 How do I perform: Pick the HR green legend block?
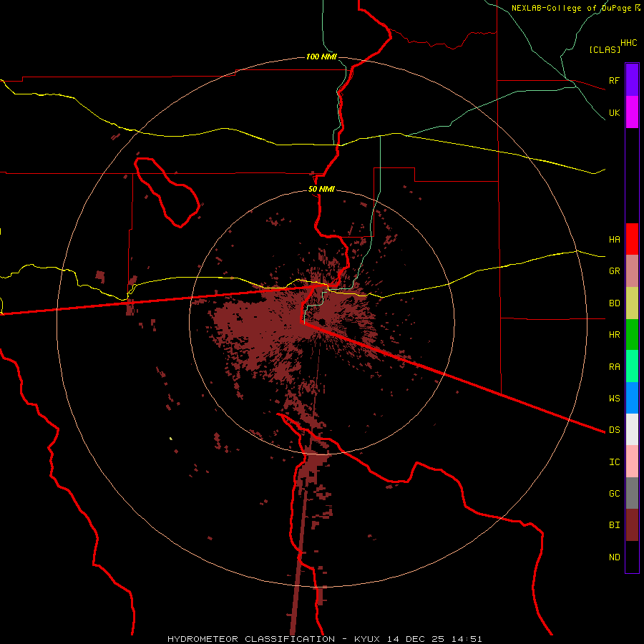[x=632, y=335]
